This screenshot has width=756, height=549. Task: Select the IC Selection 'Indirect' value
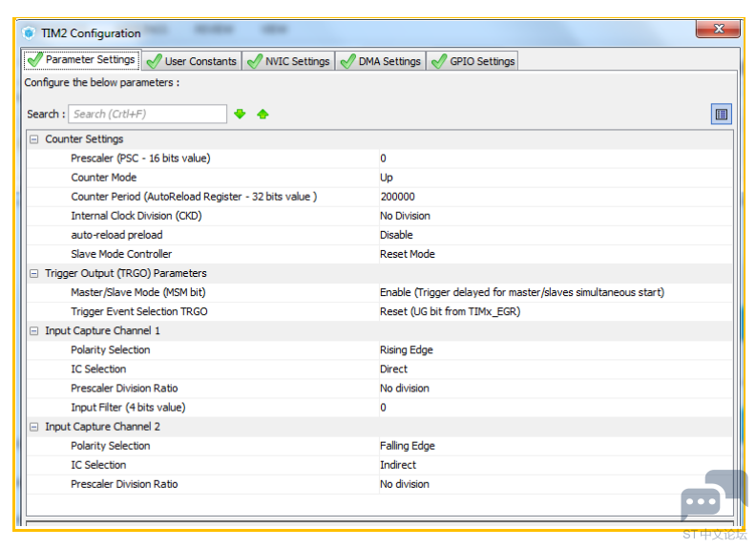pos(556,465)
